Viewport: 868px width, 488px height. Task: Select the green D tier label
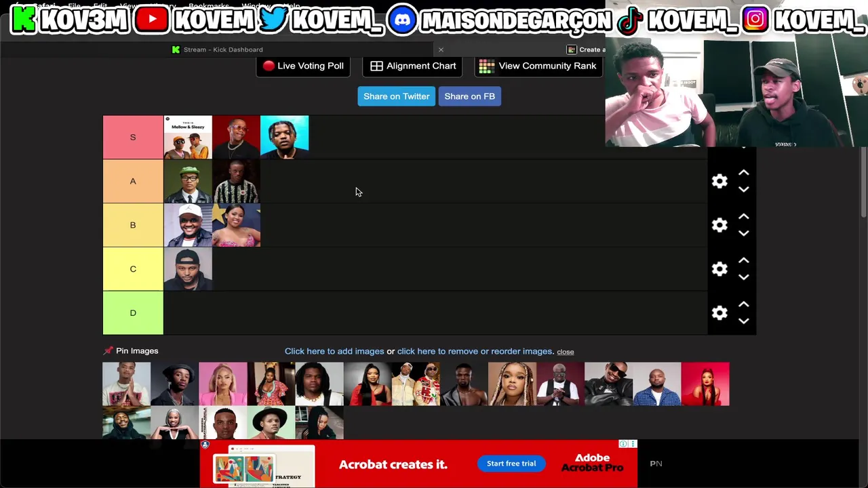click(133, 313)
